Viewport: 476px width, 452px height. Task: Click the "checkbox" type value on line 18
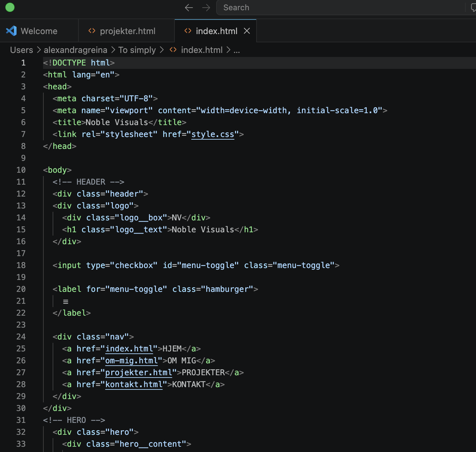pos(134,265)
